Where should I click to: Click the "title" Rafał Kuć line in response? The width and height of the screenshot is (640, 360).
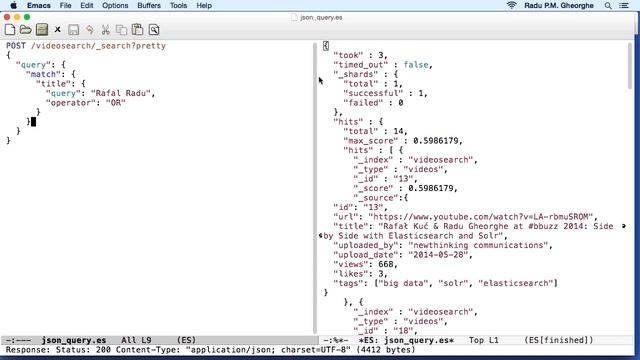(473, 226)
